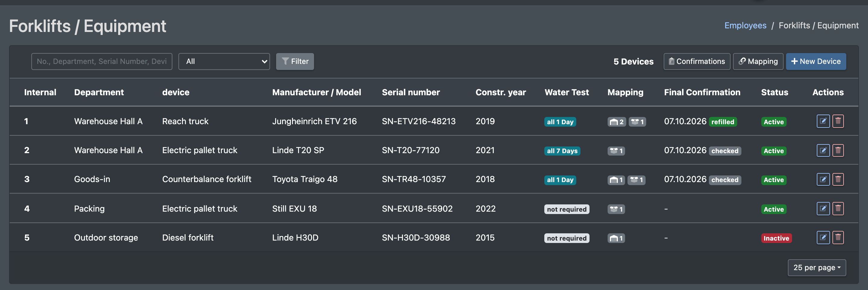Screen dimensions: 868x290
Task: Edit the Linde H30D diesel forklift
Action: coord(823,237)
